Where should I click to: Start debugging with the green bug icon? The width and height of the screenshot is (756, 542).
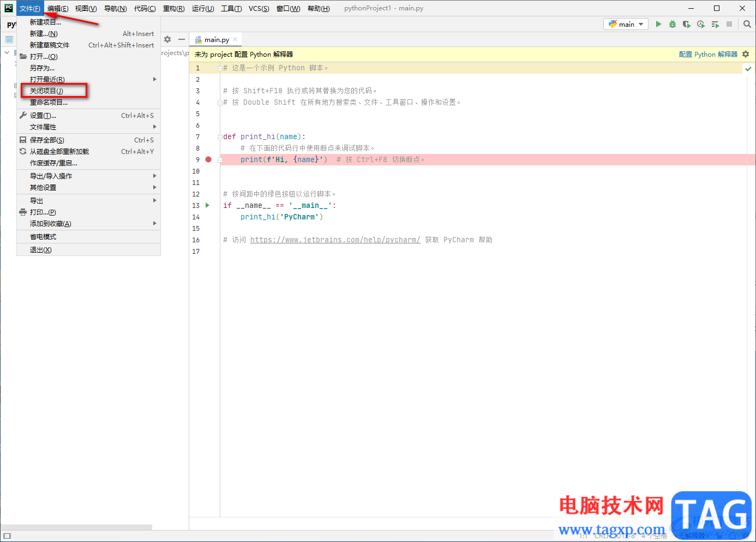pyautogui.click(x=673, y=24)
